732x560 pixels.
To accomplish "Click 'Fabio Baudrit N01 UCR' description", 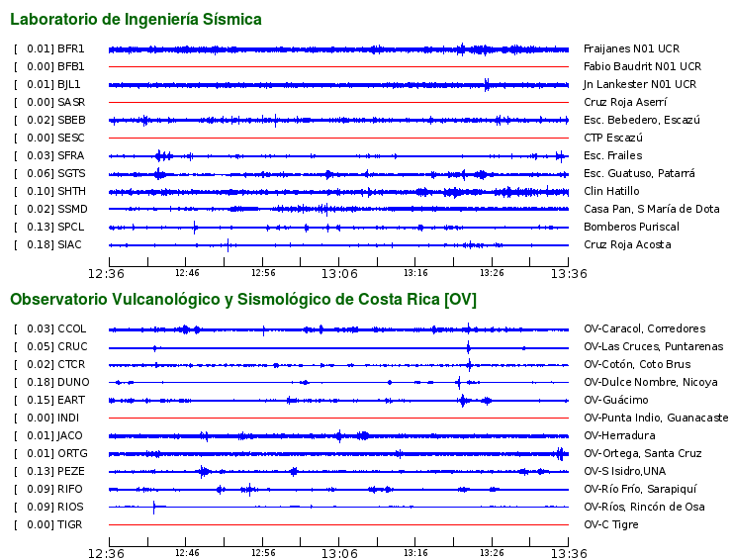I will coord(642,66).
